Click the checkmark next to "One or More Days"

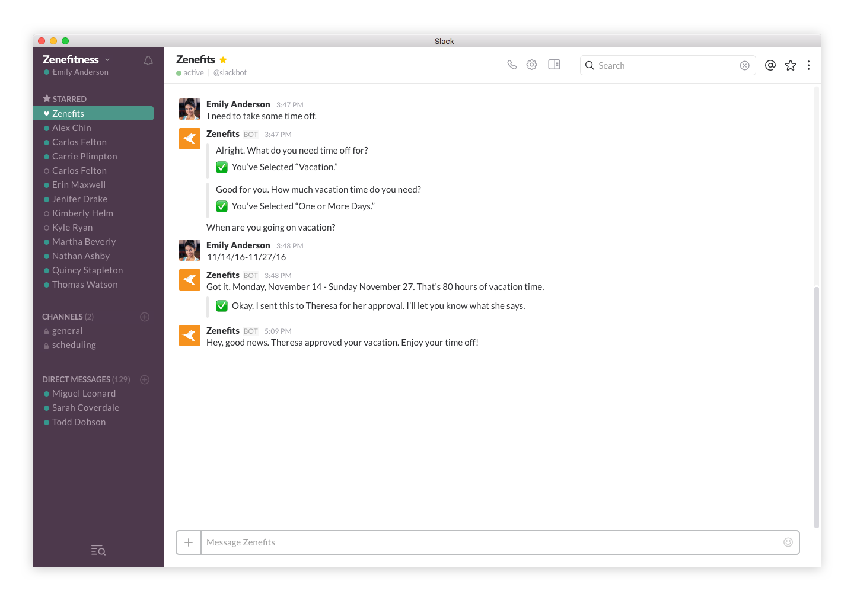(x=222, y=206)
